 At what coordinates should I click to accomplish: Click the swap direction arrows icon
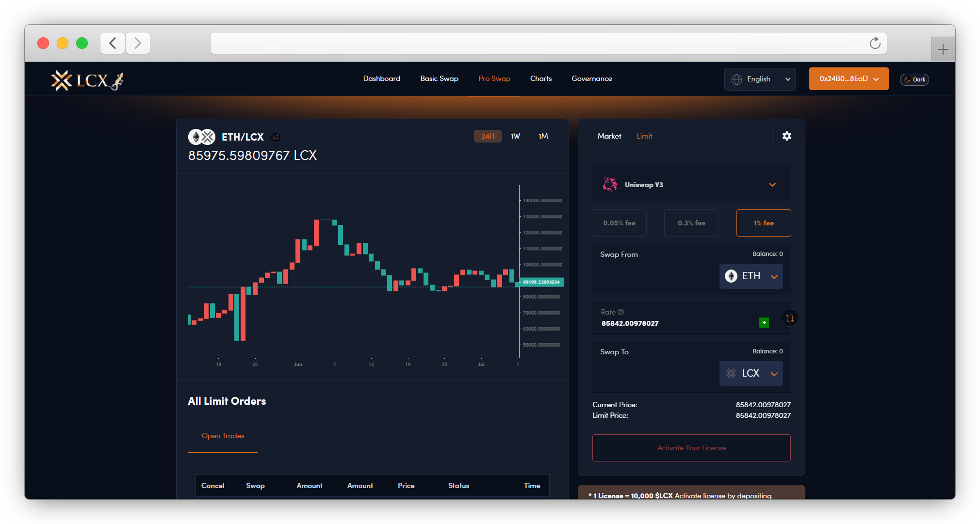coord(790,318)
